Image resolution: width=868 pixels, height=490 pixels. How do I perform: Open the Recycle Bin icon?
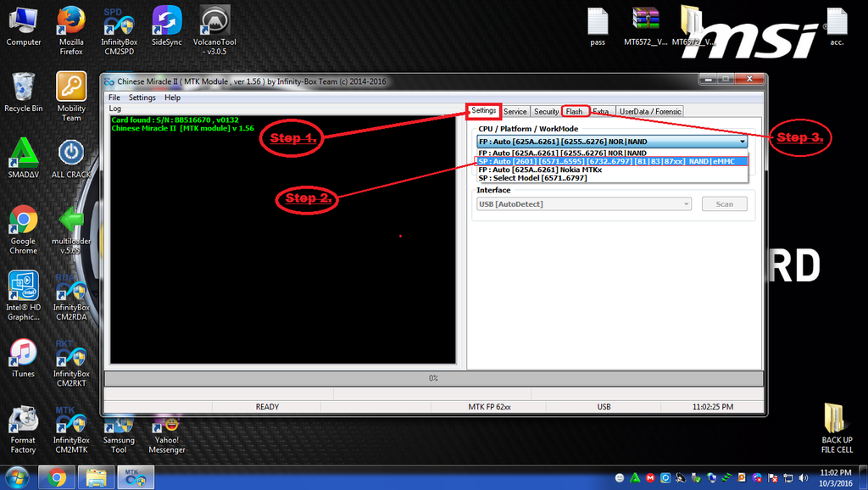click(x=24, y=87)
